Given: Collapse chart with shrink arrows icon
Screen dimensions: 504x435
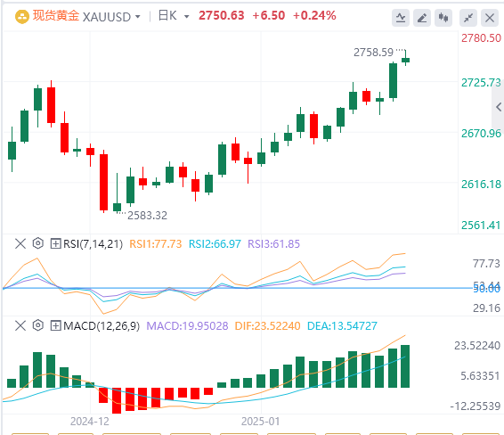Looking at the screenshot, I should pos(468,18).
